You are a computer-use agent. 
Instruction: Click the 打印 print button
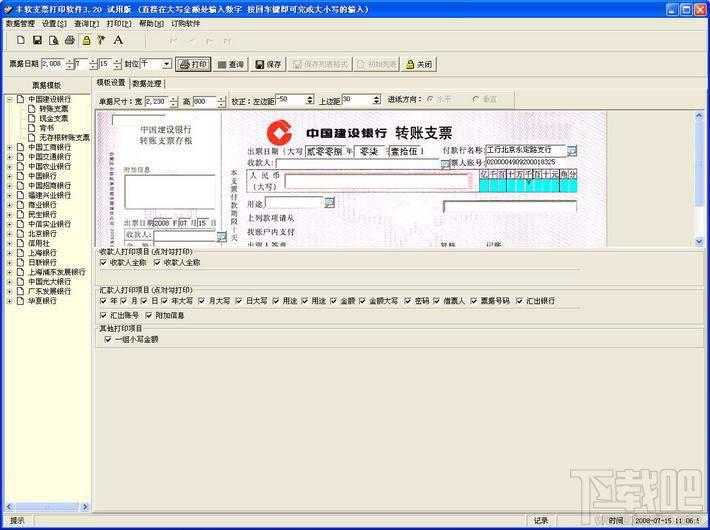point(193,64)
